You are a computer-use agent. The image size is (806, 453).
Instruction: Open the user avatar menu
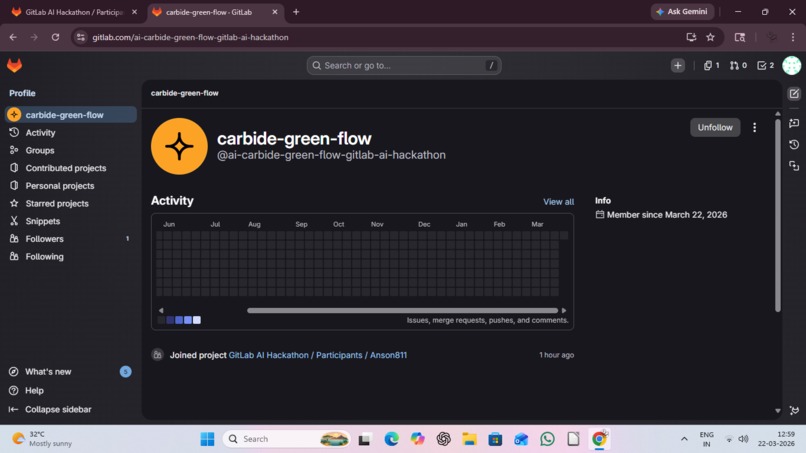[792, 65]
